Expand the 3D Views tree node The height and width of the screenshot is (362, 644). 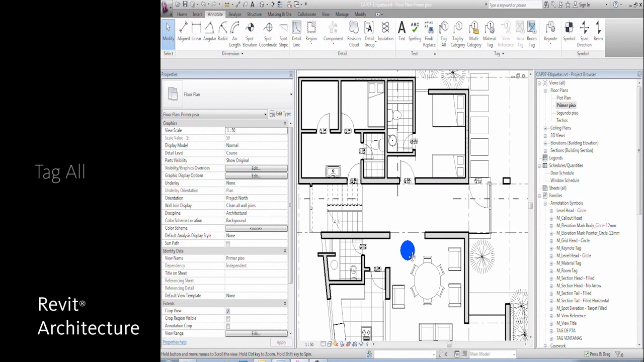pyautogui.click(x=545, y=136)
